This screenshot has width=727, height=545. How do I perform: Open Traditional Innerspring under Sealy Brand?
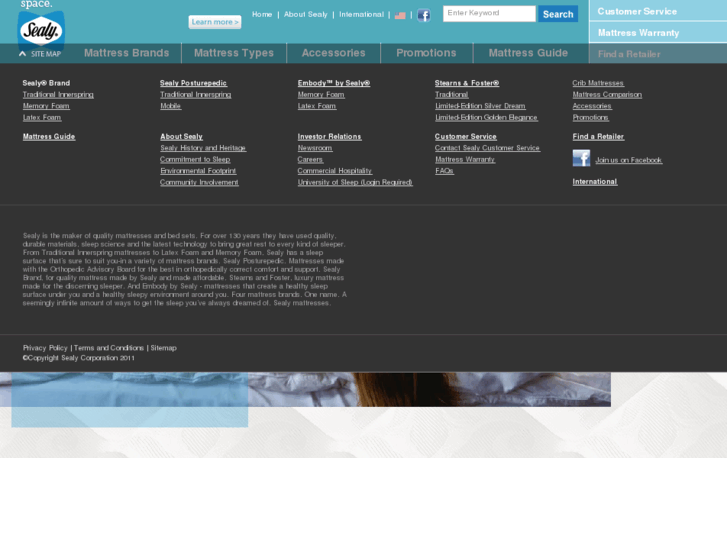(58, 95)
